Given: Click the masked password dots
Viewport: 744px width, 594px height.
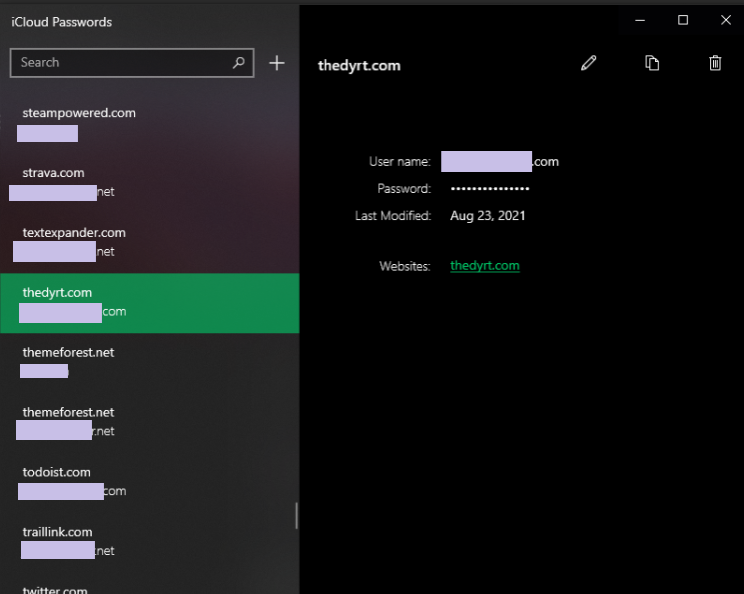Looking at the screenshot, I should pyautogui.click(x=490, y=189).
